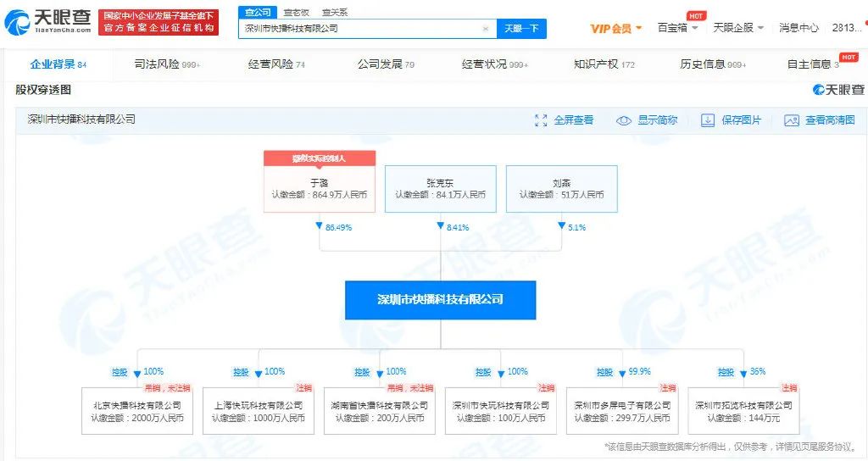The height and width of the screenshot is (461, 868).
Task: Click the Tianyancha logo
Action: click(47, 23)
